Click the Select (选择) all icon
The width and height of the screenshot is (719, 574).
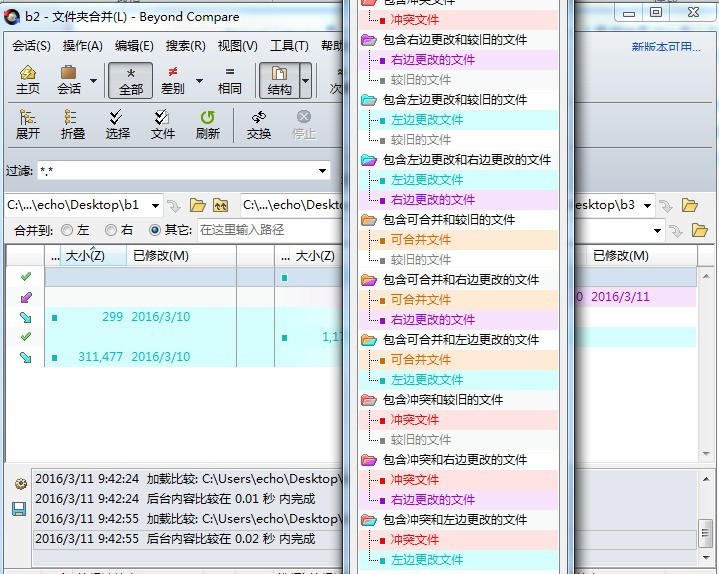[x=117, y=125]
